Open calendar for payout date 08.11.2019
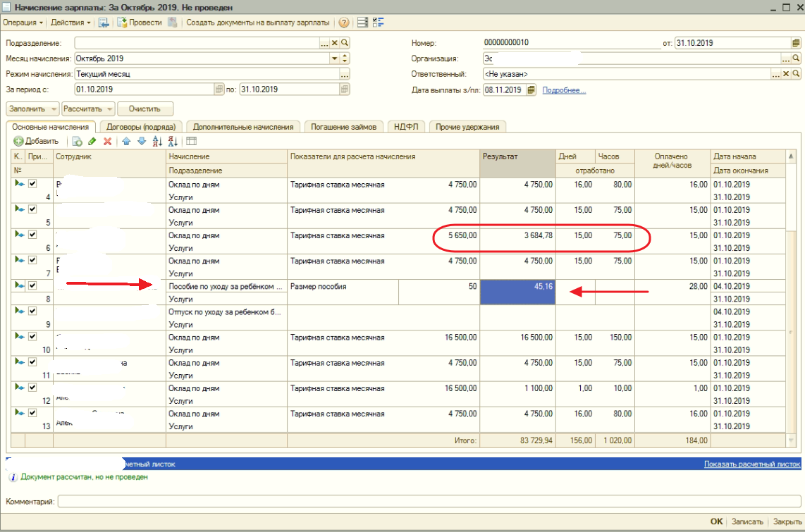The height and width of the screenshot is (532, 805). tap(531, 90)
